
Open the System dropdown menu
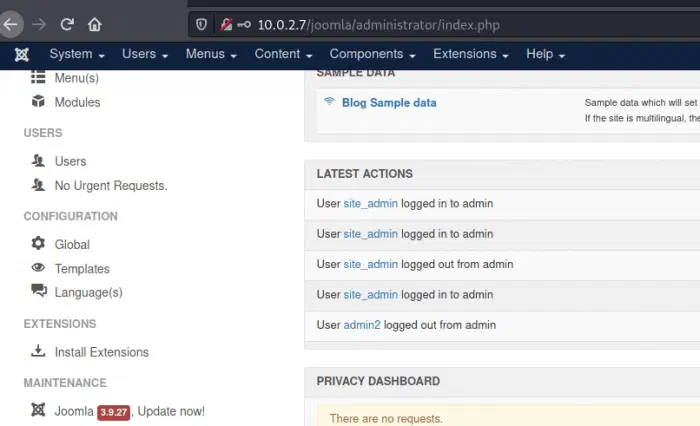tap(77, 54)
